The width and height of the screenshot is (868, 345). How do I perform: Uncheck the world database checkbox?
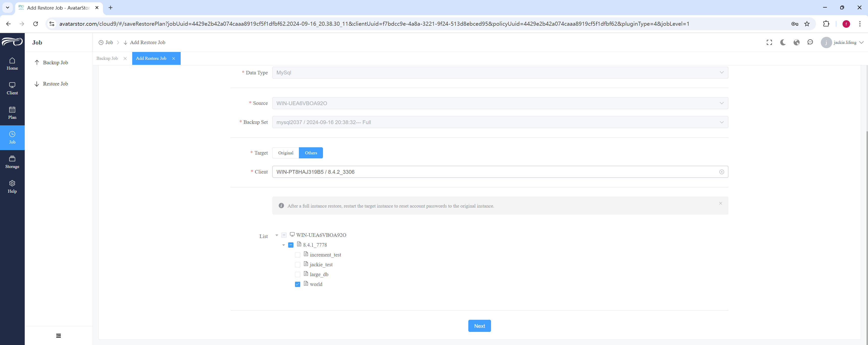(297, 284)
